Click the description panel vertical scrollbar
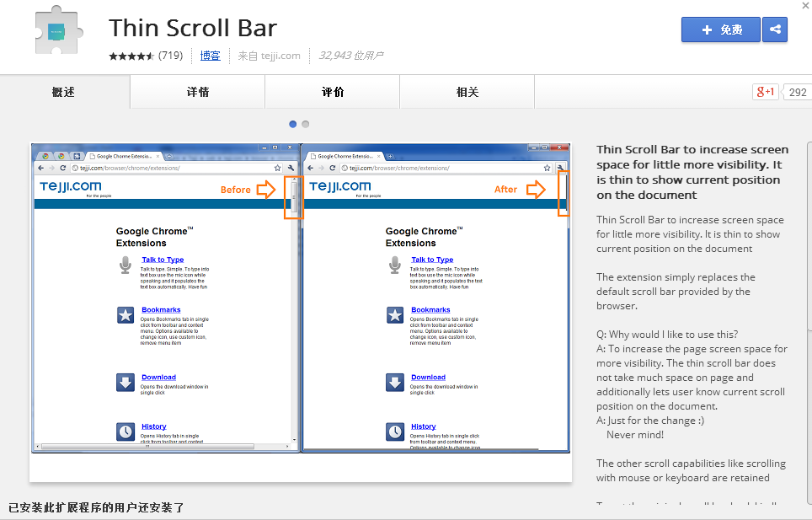812x520 pixels. coord(809,322)
